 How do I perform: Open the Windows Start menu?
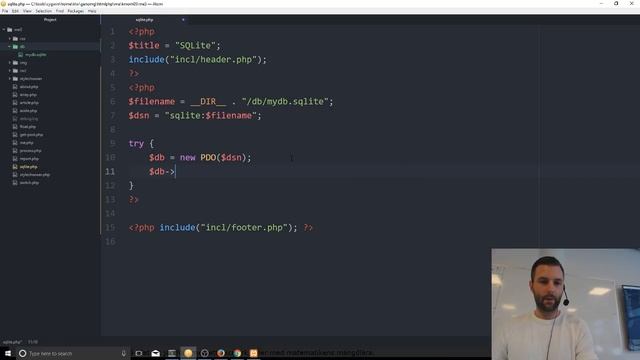pos(7,353)
